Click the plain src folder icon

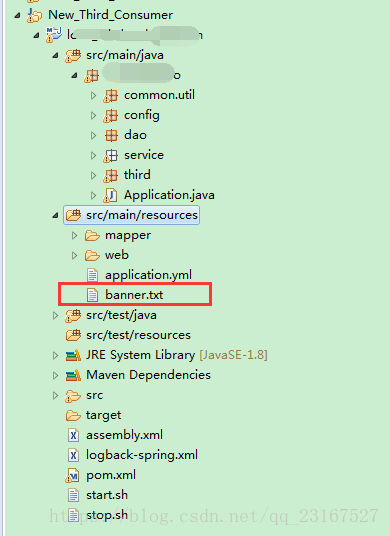(73, 396)
